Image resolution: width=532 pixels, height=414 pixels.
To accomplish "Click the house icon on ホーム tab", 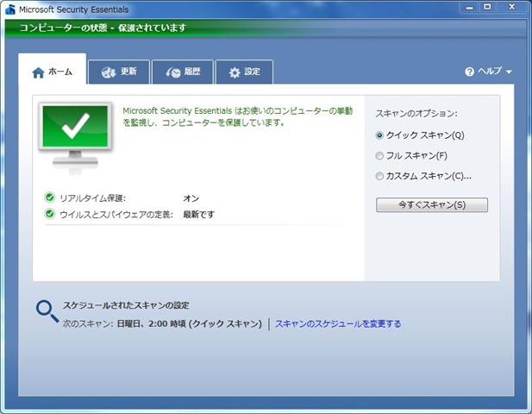I will 38,72.
